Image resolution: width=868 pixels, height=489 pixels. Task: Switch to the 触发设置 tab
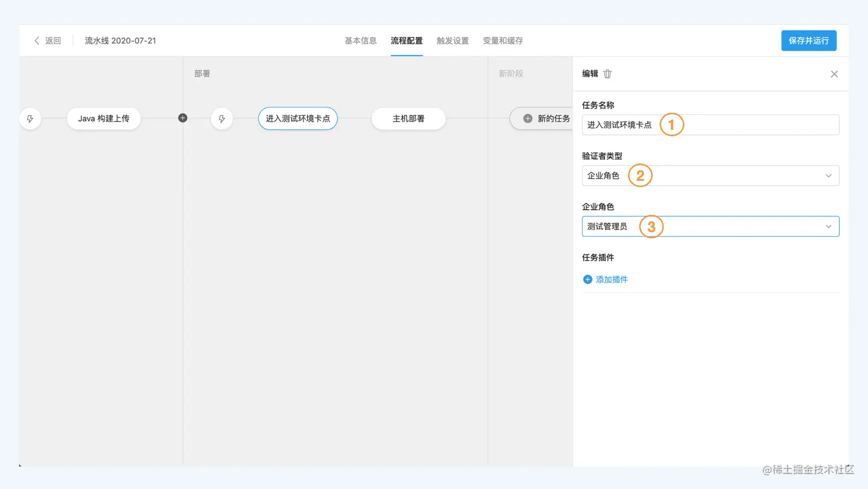[453, 41]
